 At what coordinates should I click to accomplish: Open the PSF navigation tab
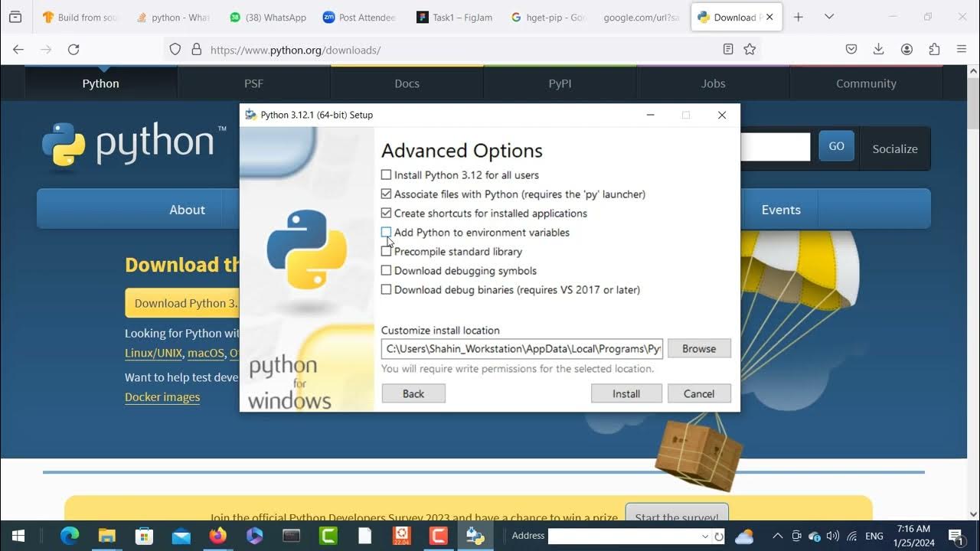coord(253,83)
